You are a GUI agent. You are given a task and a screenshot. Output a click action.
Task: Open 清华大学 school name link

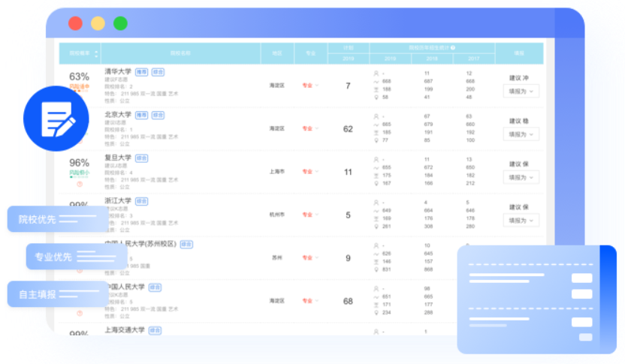tap(118, 71)
